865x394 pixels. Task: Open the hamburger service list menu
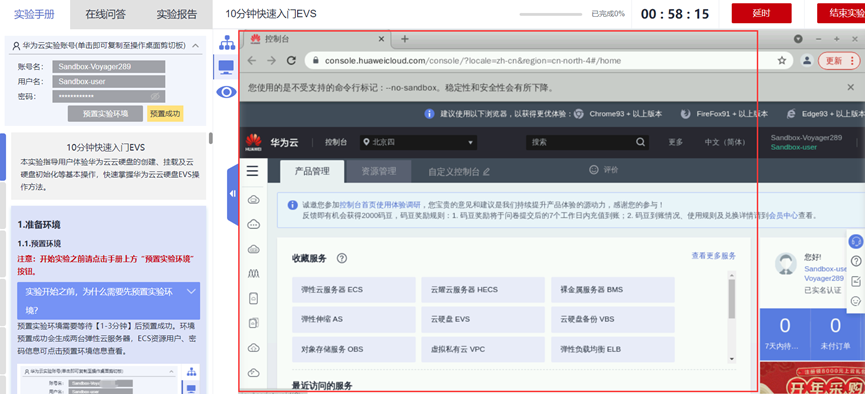[x=253, y=171]
